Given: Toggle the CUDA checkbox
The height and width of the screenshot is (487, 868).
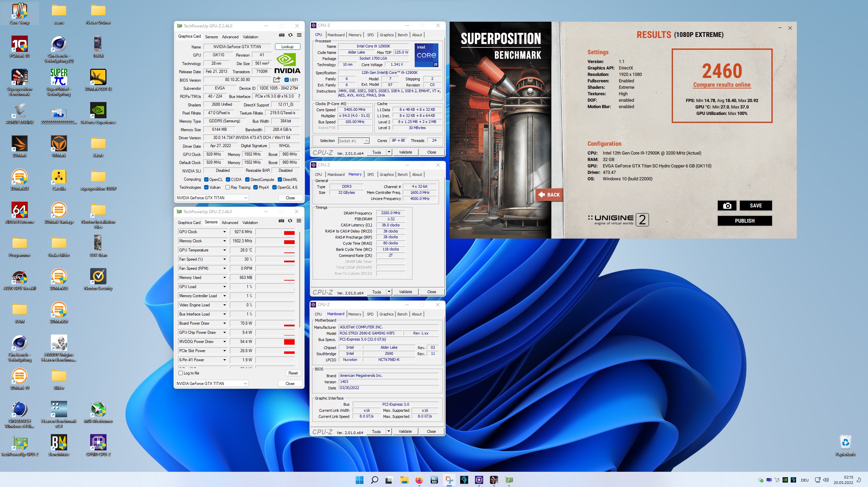Looking at the screenshot, I should point(228,180).
